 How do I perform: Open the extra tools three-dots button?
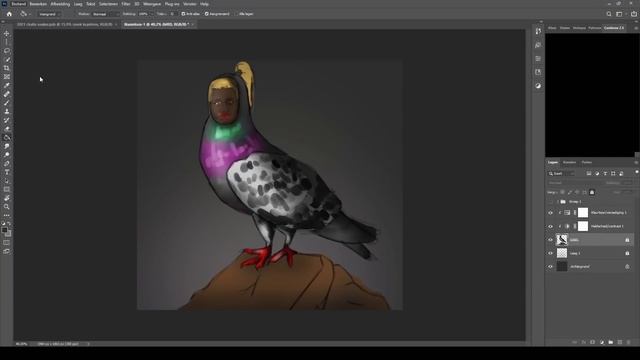point(7,215)
